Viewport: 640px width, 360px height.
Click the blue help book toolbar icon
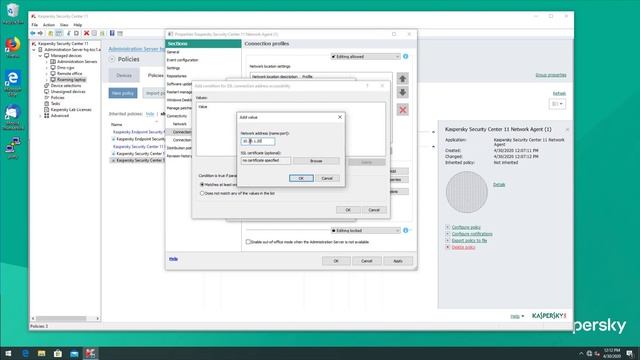click(112, 33)
